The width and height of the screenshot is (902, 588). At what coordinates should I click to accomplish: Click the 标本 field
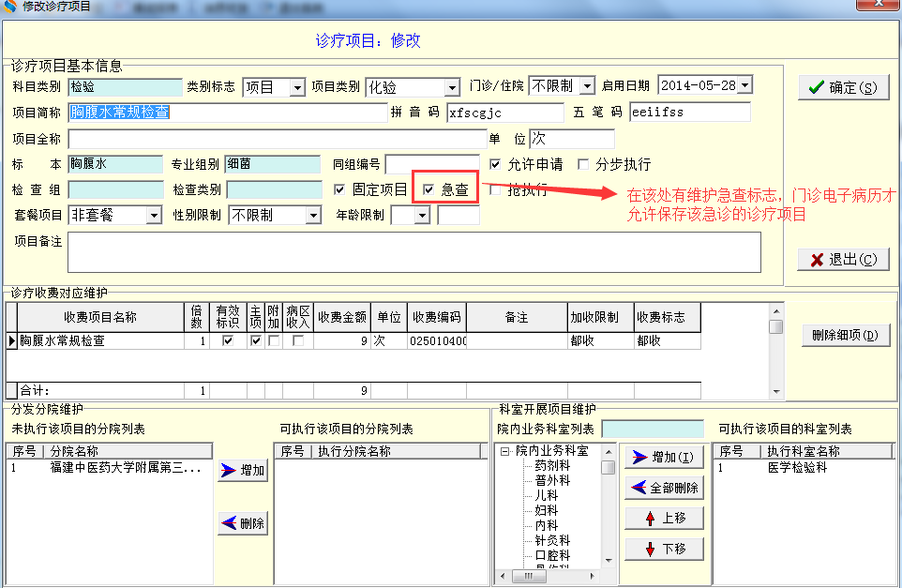(115, 164)
